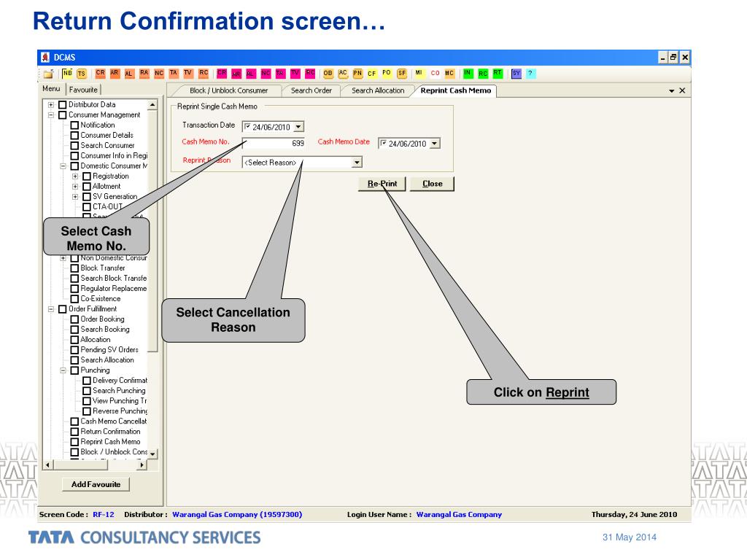The image size is (747, 560).
Task: Click the Re-Print button
Action: (x=382, y=184)
